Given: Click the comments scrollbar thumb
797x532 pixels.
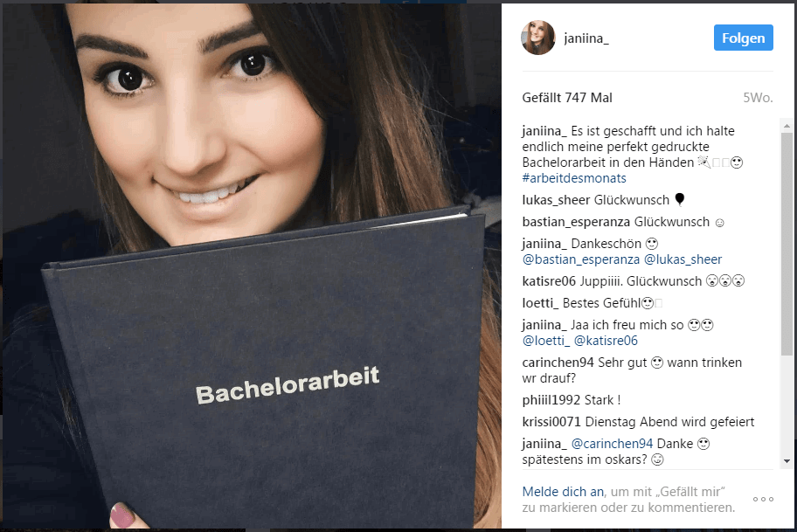Looking at the screenshot, I should coord(787,244).
